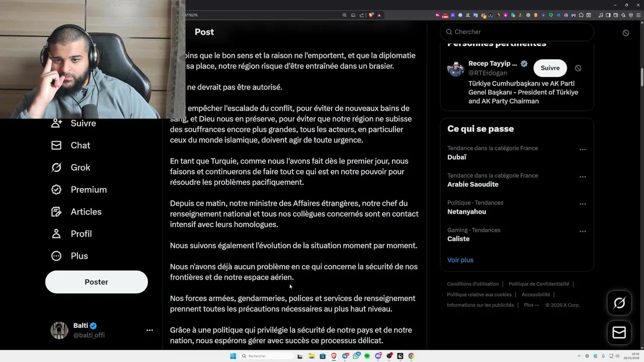Screen dimensions: 644x362
Task: Click Balti profile avatar
Action: point(59,330)
